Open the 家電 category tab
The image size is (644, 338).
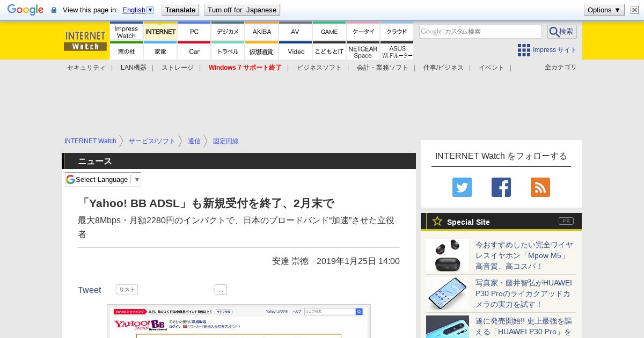[160, 51]
